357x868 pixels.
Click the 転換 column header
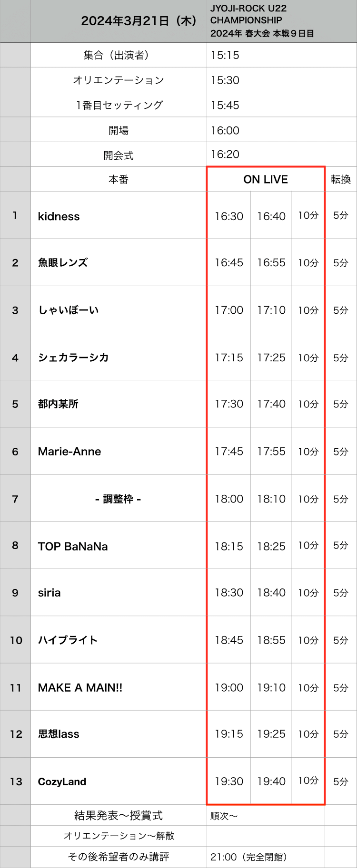[341, 179]
